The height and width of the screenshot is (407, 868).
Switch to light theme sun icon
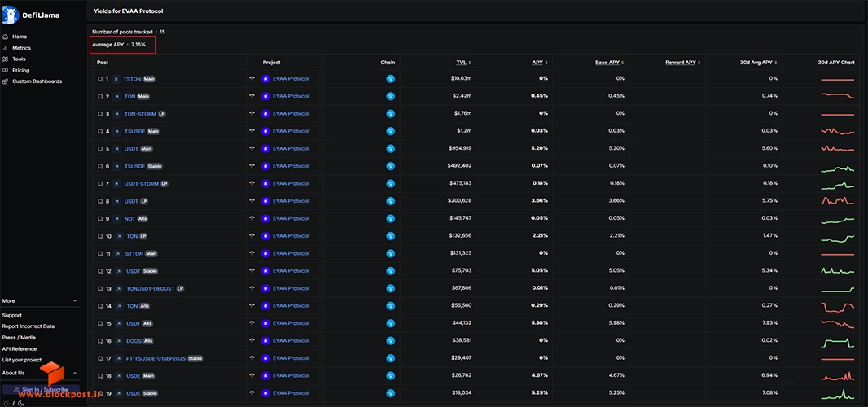click(x=6, y=403)
